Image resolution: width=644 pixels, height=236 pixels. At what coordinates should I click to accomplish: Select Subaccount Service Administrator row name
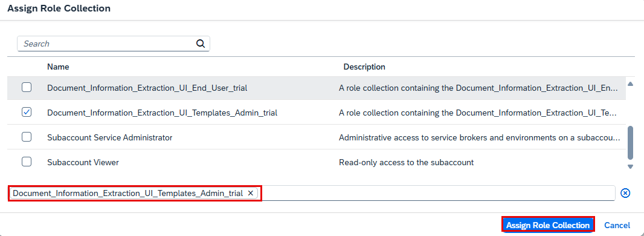110,138
